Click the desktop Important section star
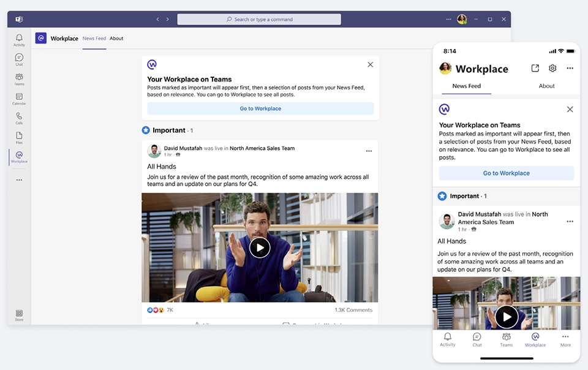Viewport: 588px width, 370px height. (x=146, y=130)
